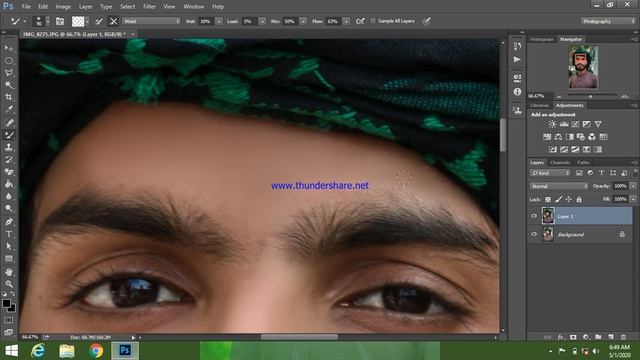This screenshot has height=360, width=640.
Task: Toggle airbrush-style build-up
Action: [x=360, y=21]
